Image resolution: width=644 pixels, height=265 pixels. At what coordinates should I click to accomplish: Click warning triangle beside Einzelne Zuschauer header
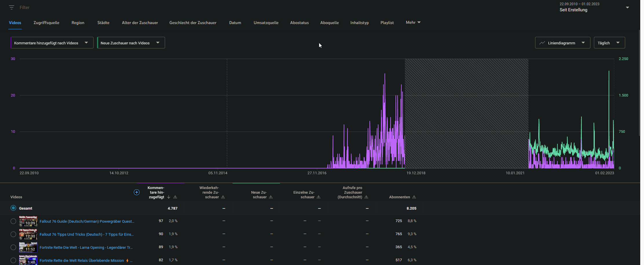(x=319, y=197)
